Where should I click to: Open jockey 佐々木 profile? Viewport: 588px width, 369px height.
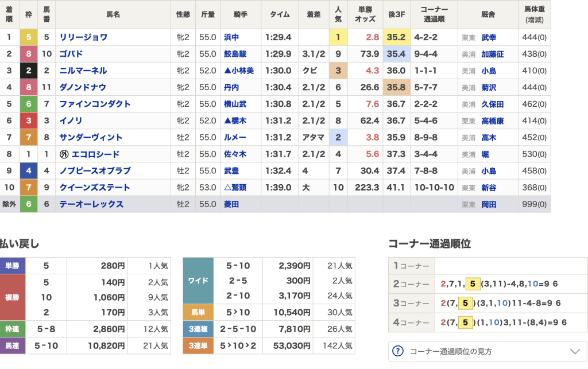coord(235,154)
